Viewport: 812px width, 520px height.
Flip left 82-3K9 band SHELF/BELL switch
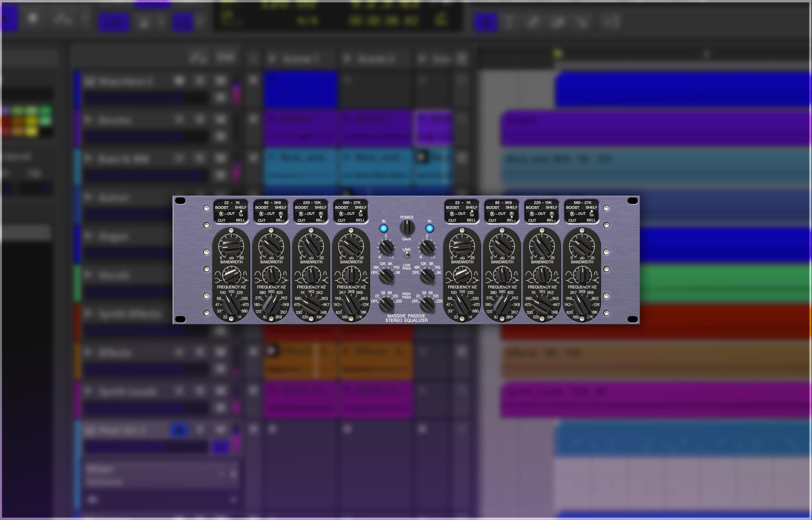(281, 214)
